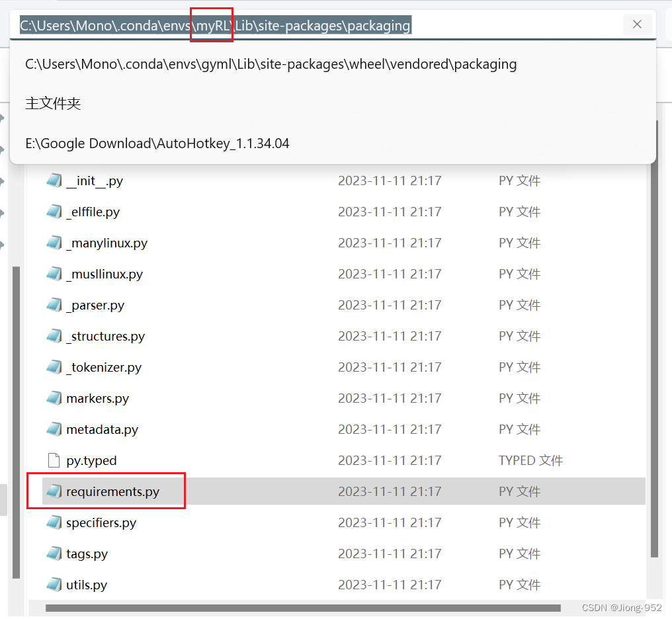This screenshot has height=619, width=672.
Task: Select the _structures.py file name
Action: pos(105,336)
